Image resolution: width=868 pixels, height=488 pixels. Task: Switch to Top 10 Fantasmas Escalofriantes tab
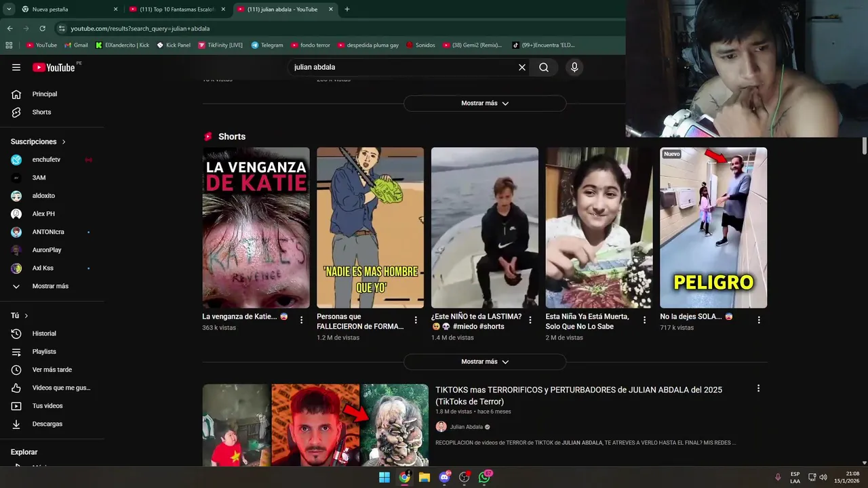pyautogui.click(x=178, y=9)
